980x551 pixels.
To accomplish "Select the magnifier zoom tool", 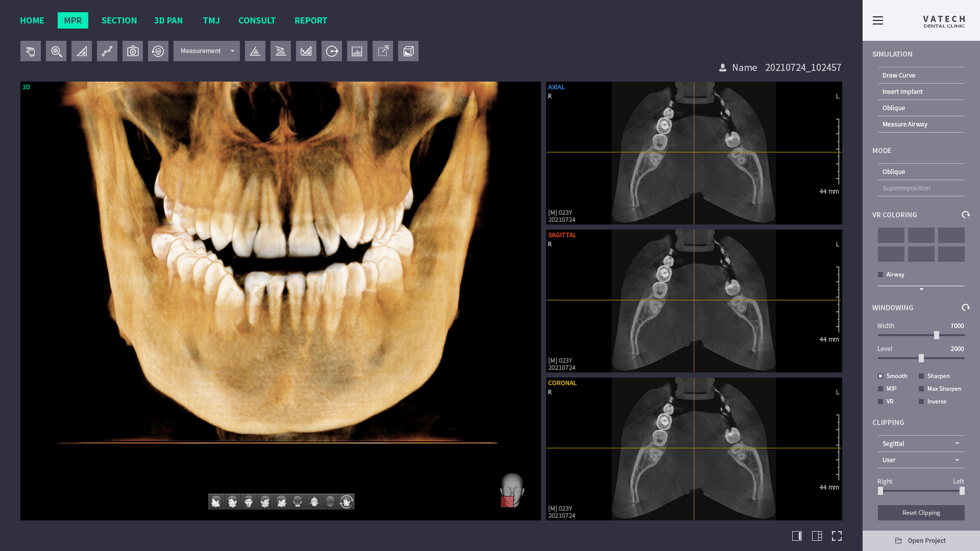I will pyautogui.click(x=56, y=51).
